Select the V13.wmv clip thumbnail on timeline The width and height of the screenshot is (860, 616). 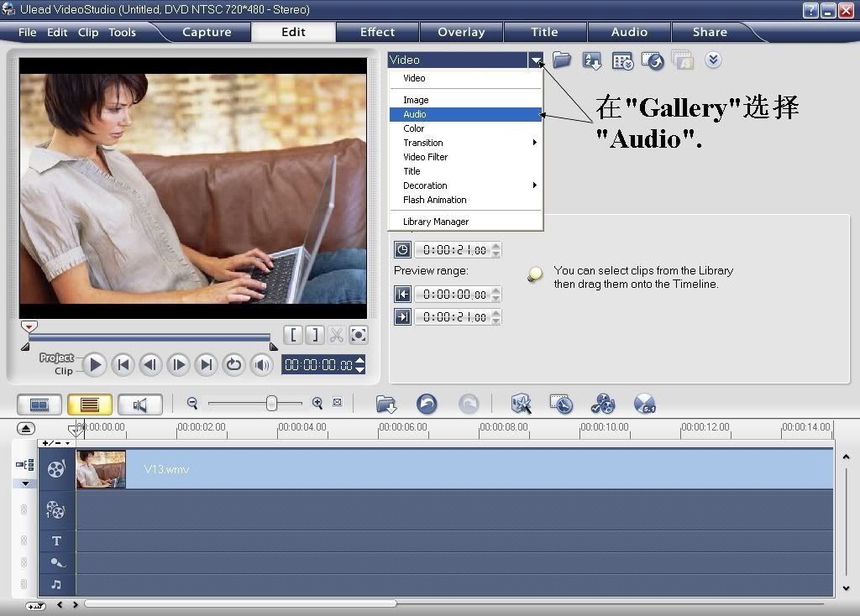pyautogui.click(x=101, y=469)
